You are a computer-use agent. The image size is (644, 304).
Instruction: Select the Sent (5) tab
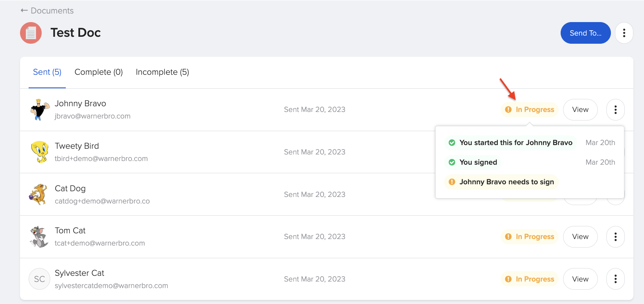pyautogui.click(x=47, y=72)
